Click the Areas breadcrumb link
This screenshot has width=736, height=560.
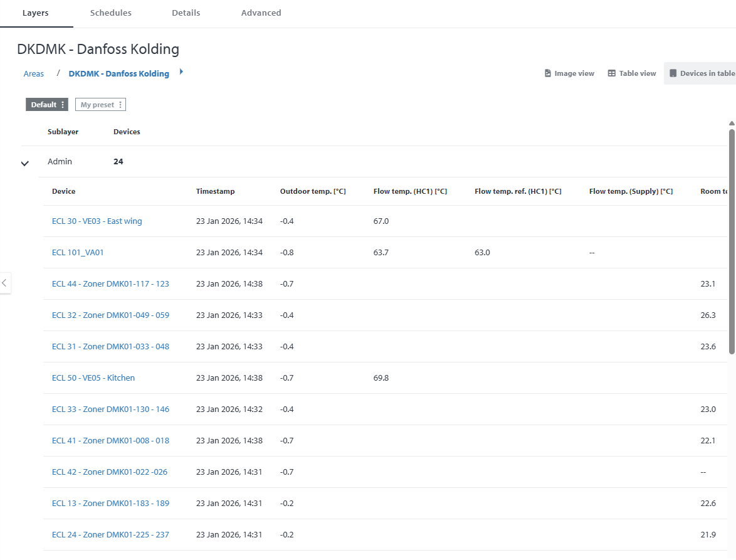(34, 74)
